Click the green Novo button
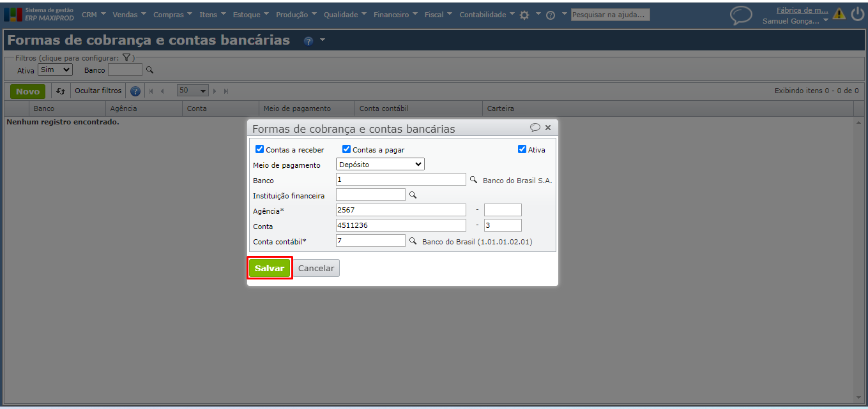This screenshot has height=409, width=868. click(x=27, y=91)
